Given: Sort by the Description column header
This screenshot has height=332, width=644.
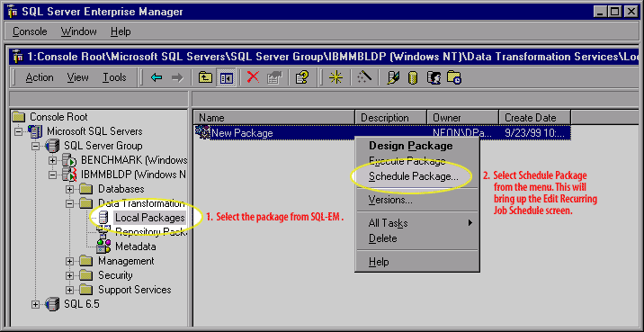Looking at the screenshot, I should [x=391, y=118].
